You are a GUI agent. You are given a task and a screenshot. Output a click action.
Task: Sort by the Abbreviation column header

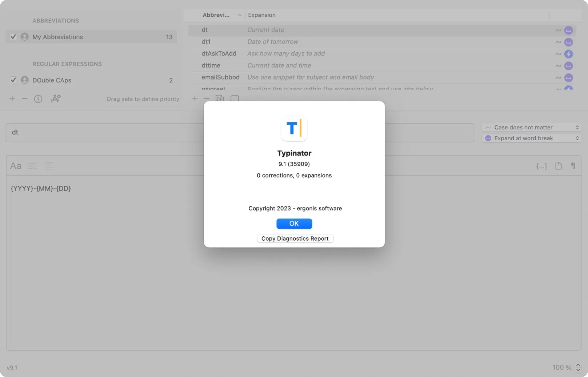[x=222, y=15]
